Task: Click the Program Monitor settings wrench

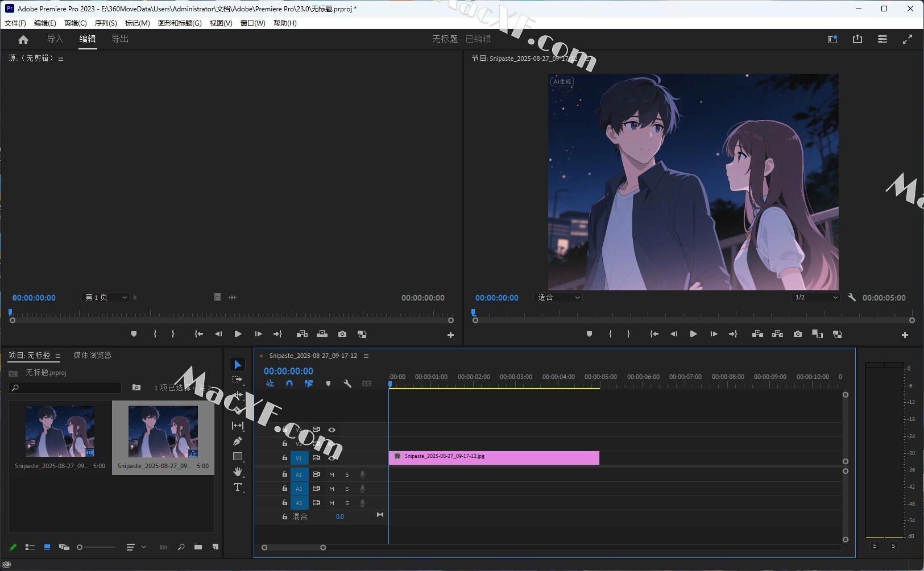Action: tap(852, 297)
